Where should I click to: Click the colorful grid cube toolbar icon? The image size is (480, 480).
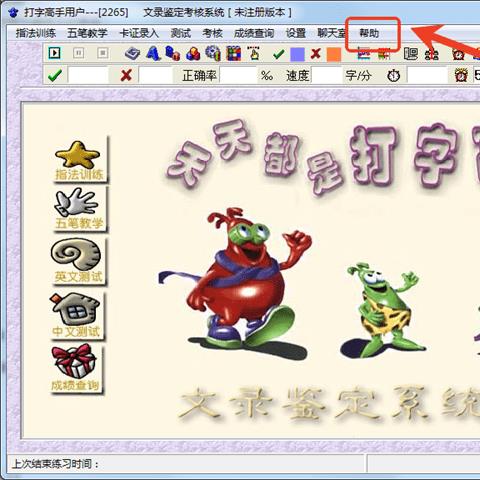click(x=233, y=53)
